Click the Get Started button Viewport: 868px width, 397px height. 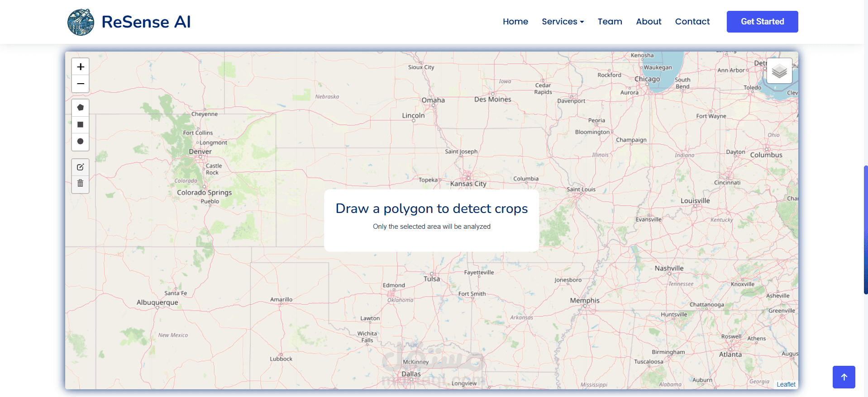coord(762,22)
